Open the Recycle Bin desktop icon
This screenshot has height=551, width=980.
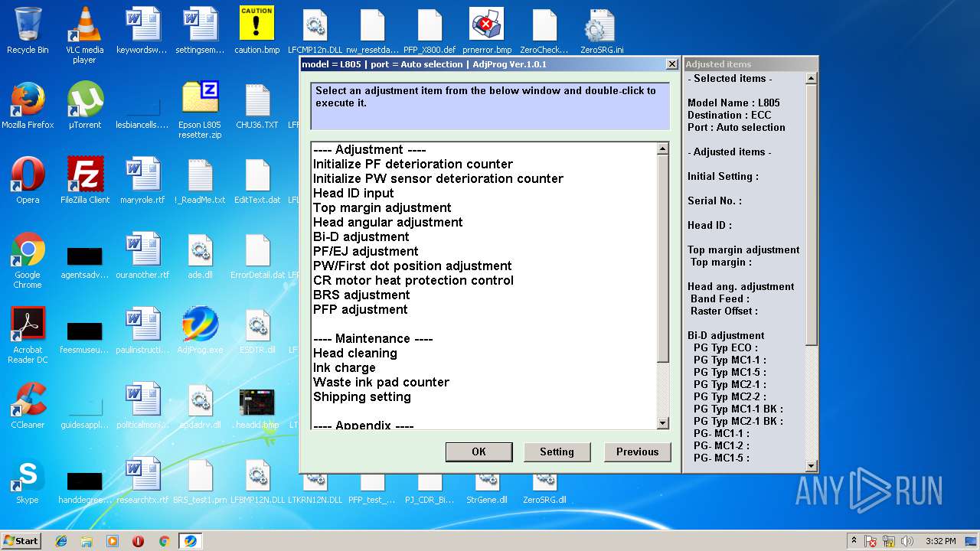click(28, 31)
